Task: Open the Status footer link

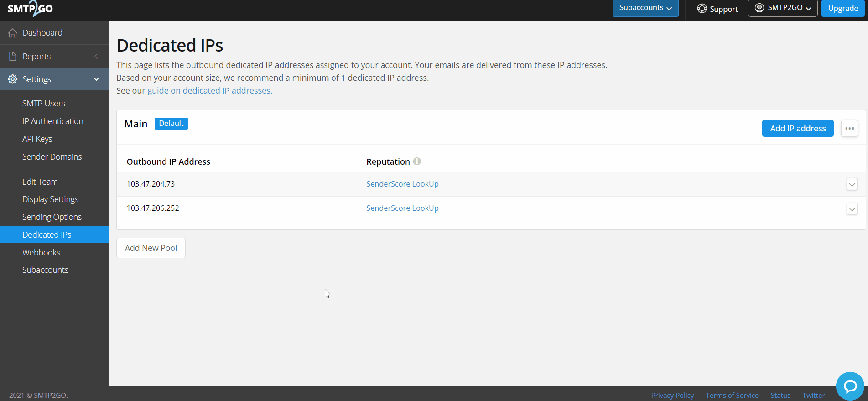Action: (x=780, y=396)
